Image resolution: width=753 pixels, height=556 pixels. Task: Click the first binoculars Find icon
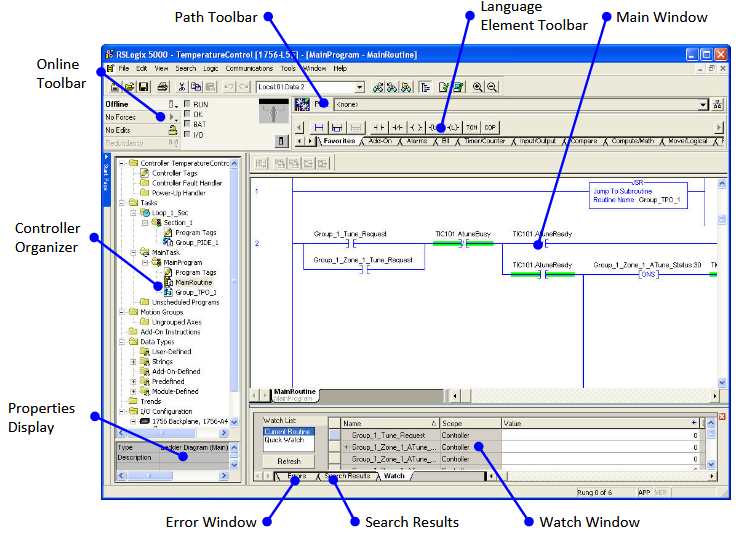click(x=378, y=87)
